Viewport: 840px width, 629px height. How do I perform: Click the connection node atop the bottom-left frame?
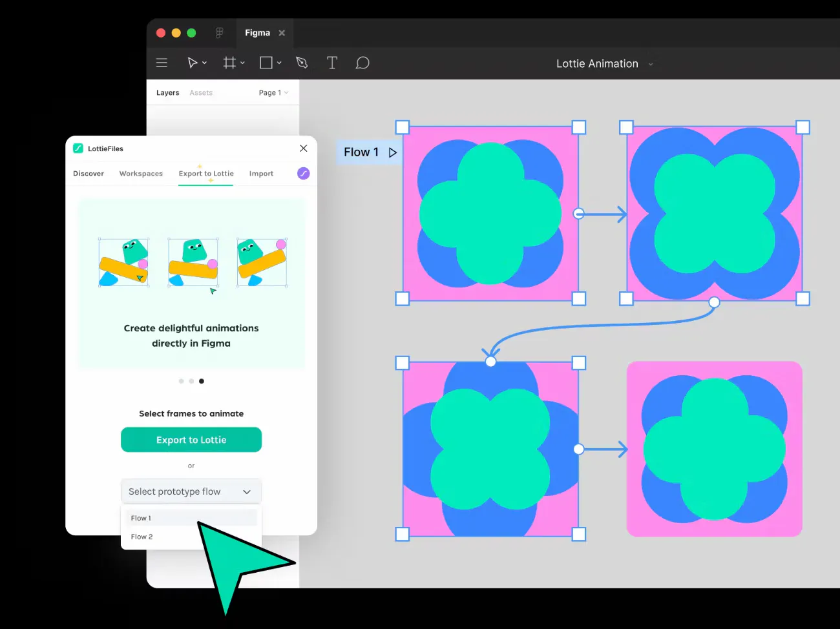click(490, 362)
